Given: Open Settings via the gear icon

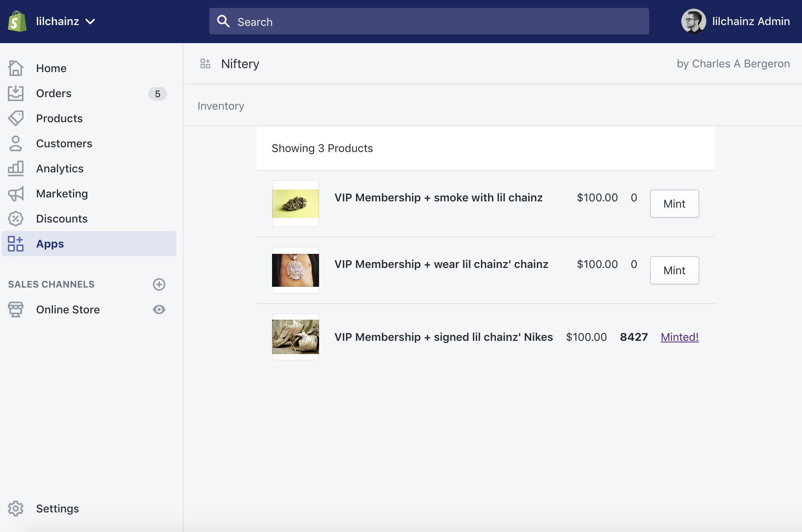Looking at the screenshot, I should point(16,508).
